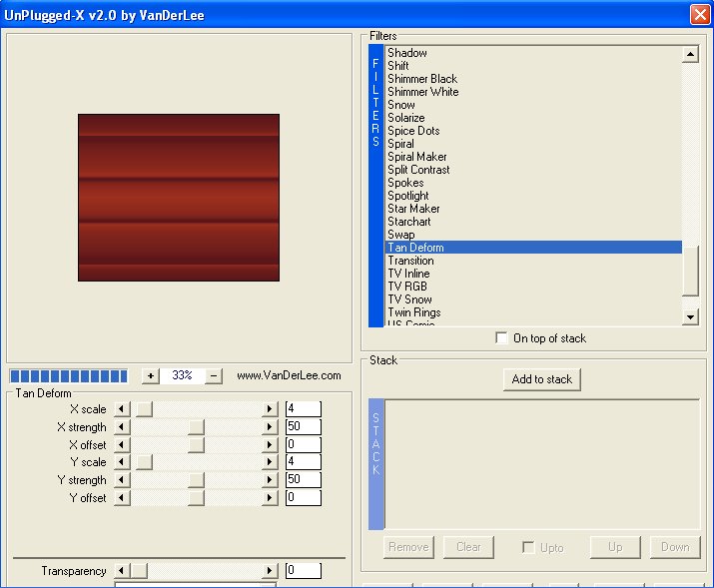Click the filters list scrollbar thumb
714x588 pixels.
click(x=690, y=272)
